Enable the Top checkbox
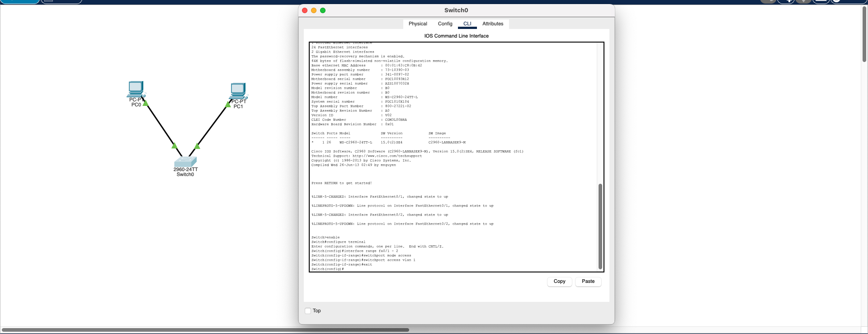 point(308,311)
